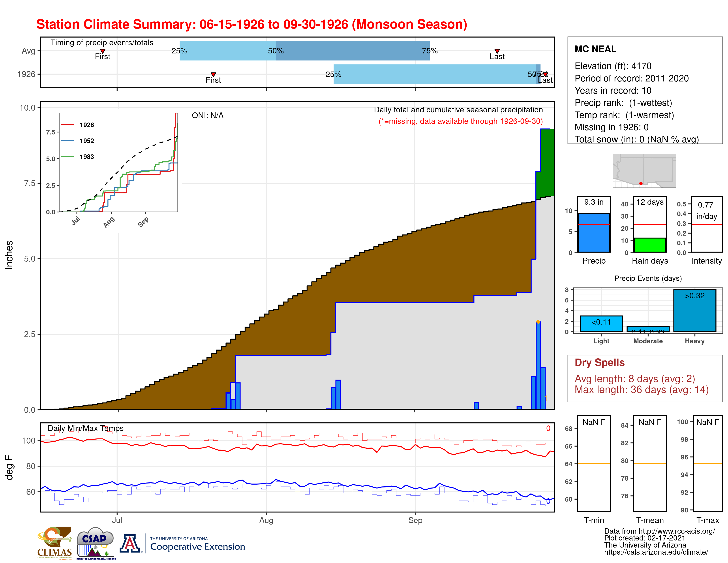This screenshot has width=728, height=563.
Task: Click the <0.11 Light events bar
Action: click(601, 323)
